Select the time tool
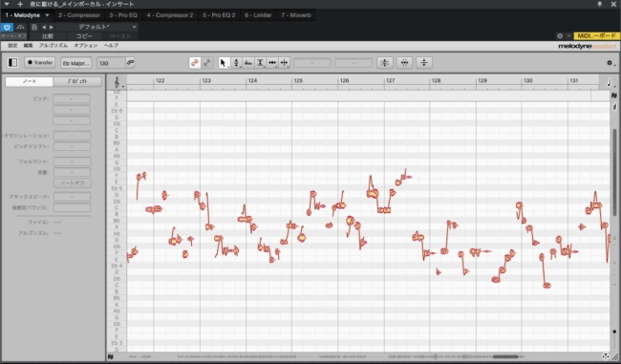Image resolution: width=621 pixels, height=364 pixels. [272, 63]
